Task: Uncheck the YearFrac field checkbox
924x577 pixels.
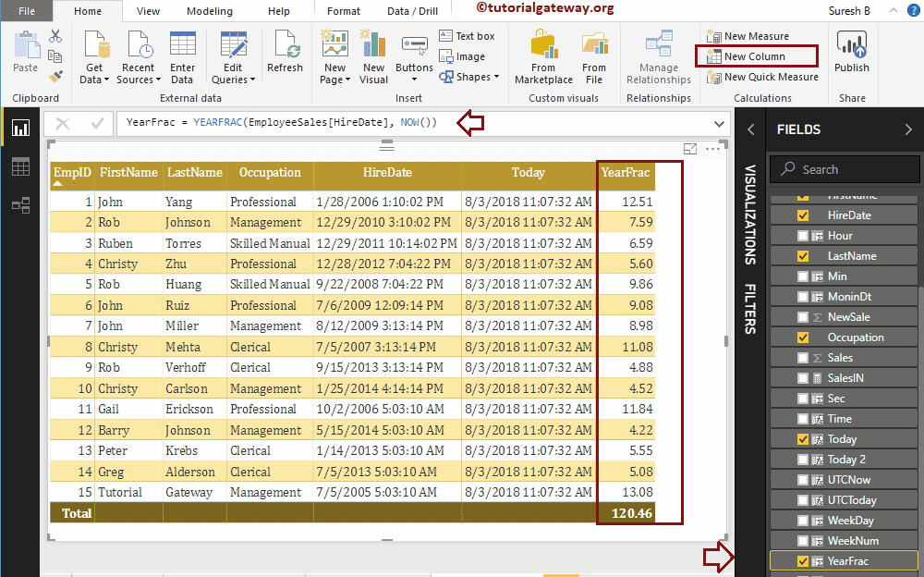Action: tap(802, 561)
